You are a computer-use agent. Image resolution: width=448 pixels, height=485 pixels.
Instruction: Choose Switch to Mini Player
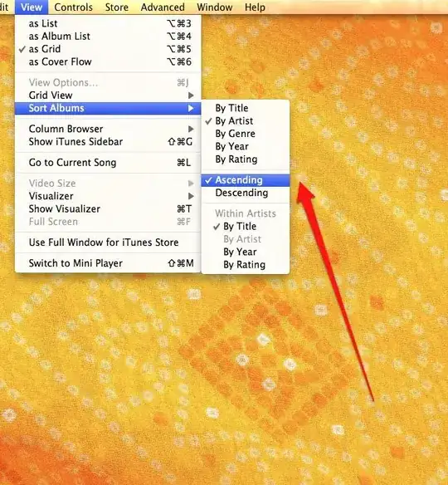click(108, 263)
